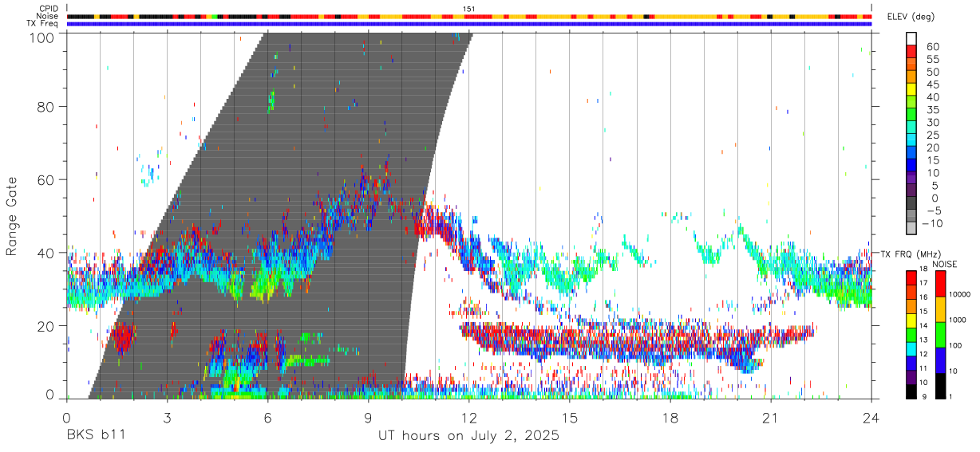Click the '21' tick on UT hours axis
This screenshot has height=452, width=980.
tap(771, 417)
